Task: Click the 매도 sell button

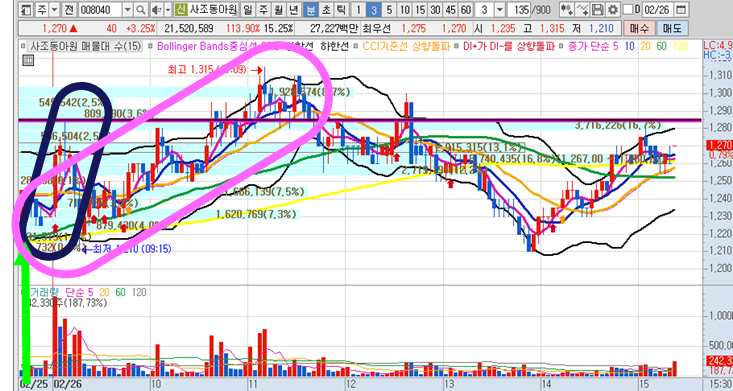Action: coord(673,29)
